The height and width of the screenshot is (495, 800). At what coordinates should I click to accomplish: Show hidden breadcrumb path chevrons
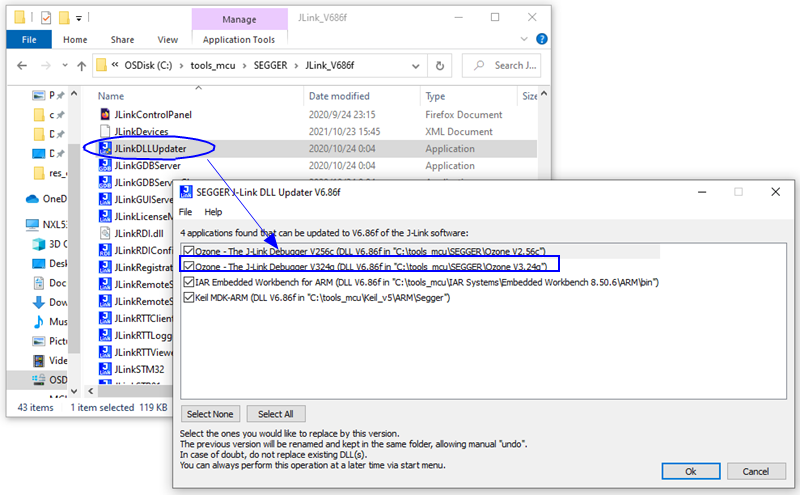pos(115,65)
